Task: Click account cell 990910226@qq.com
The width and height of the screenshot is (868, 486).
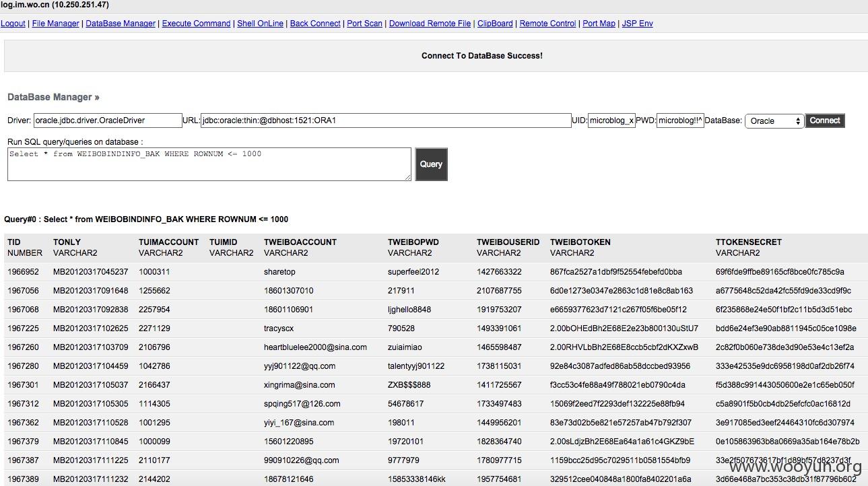Action: pyautogui.click(x=301, y=460)
